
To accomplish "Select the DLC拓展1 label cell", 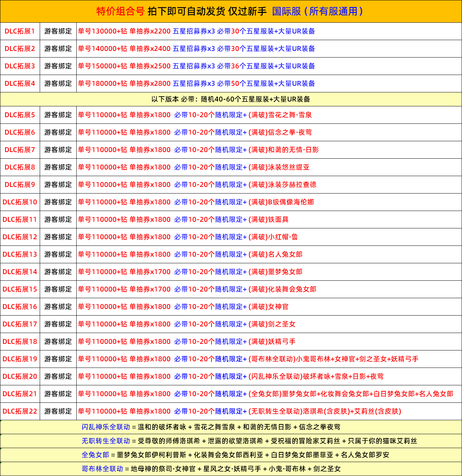I will [x=20, y=31].
